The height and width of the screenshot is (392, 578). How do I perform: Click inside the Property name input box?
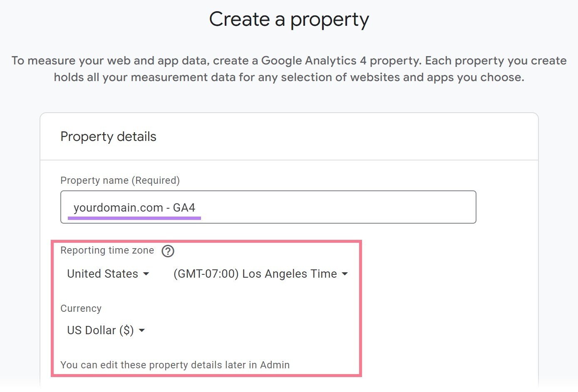tap(268, 207)
